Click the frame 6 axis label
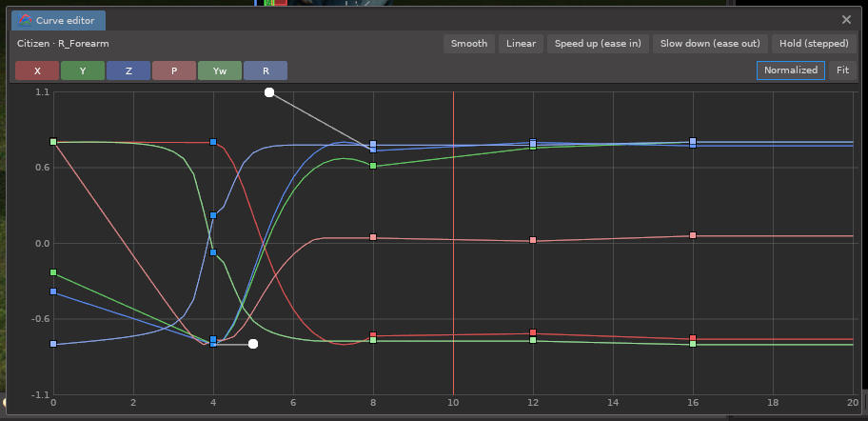 point(293,403)
